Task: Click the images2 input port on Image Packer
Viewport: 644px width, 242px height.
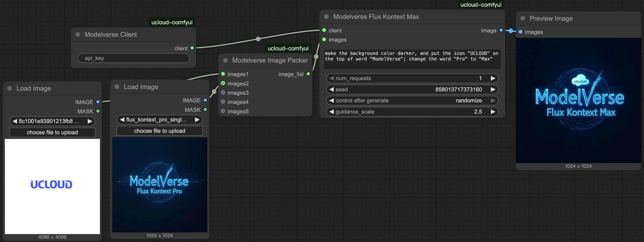Action: click(x=223, y=83)
